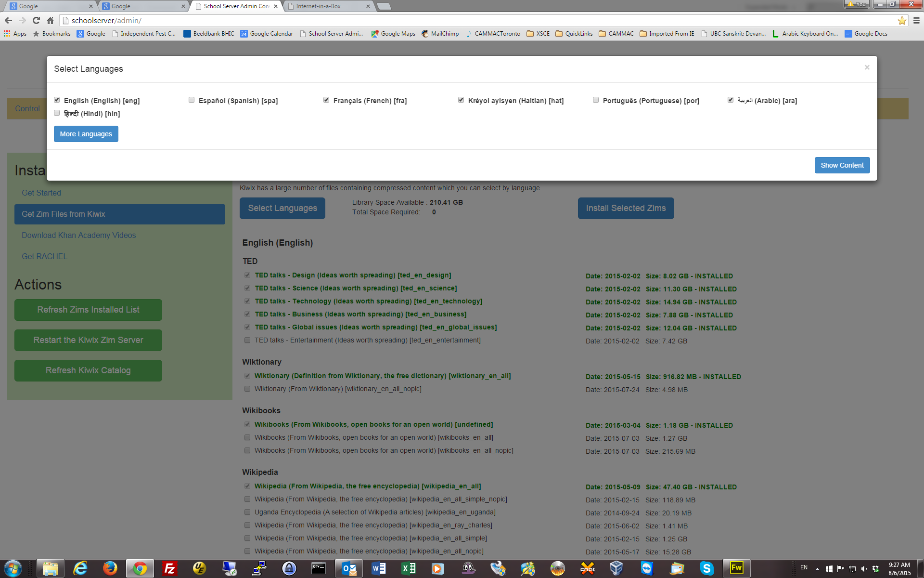Open Google Maps bookmark
This screenshot has width=924, height=578.
tap(393, 34)
